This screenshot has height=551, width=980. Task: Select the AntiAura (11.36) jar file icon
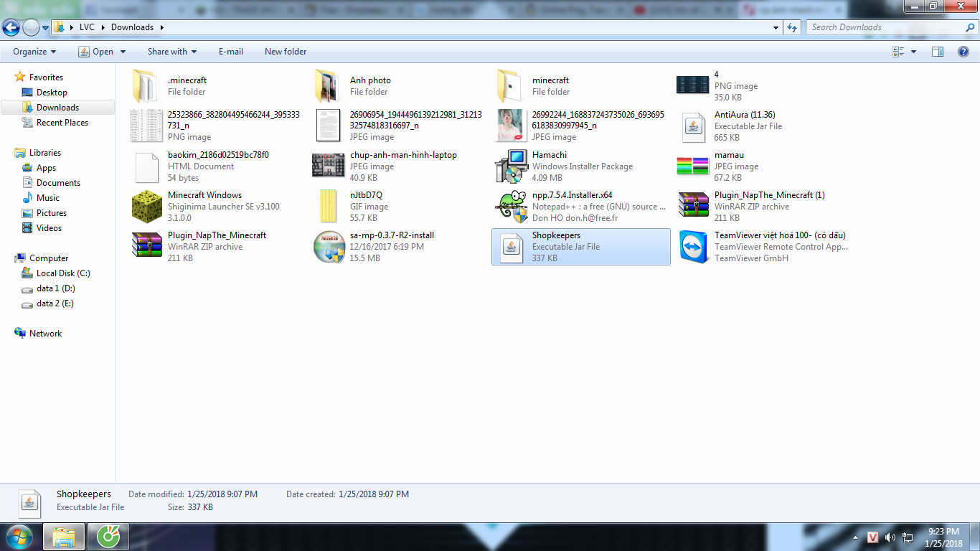pos(693,126)
